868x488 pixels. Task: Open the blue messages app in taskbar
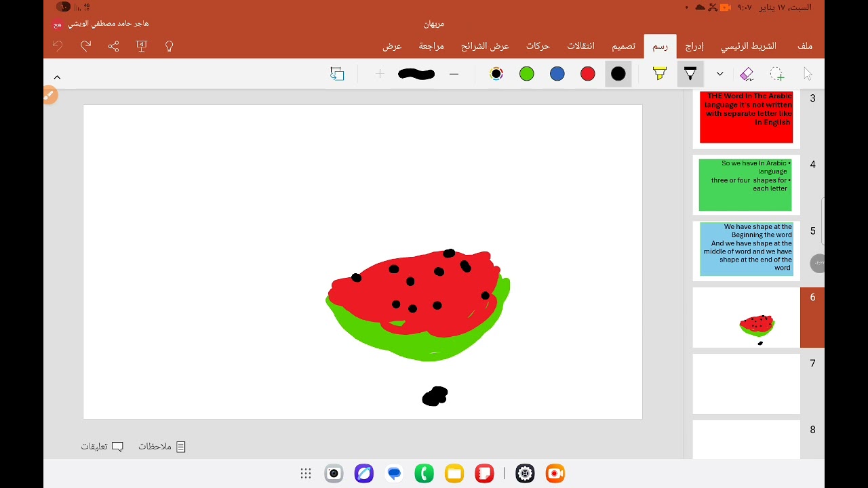394,474
